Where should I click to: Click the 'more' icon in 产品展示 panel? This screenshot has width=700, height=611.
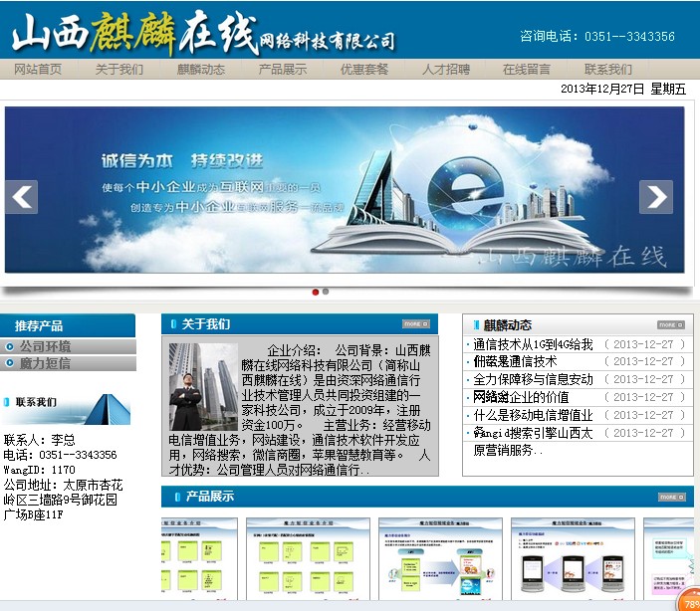click(670, 497)
